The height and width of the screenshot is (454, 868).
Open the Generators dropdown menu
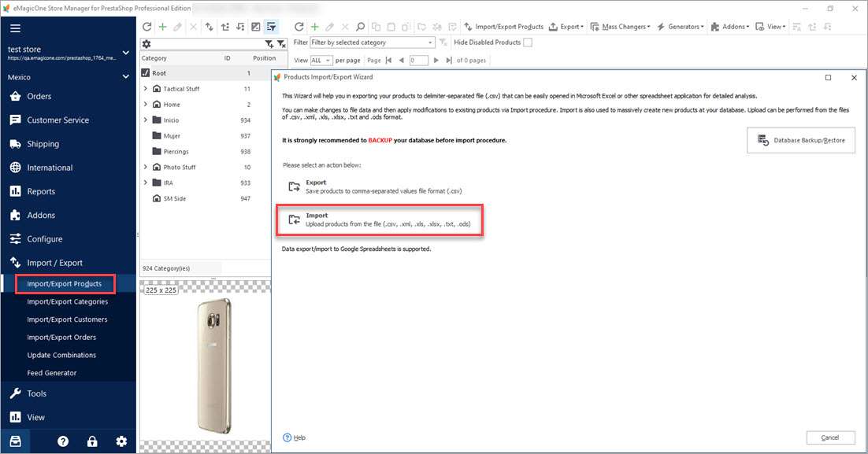click(x=680, y=27)
